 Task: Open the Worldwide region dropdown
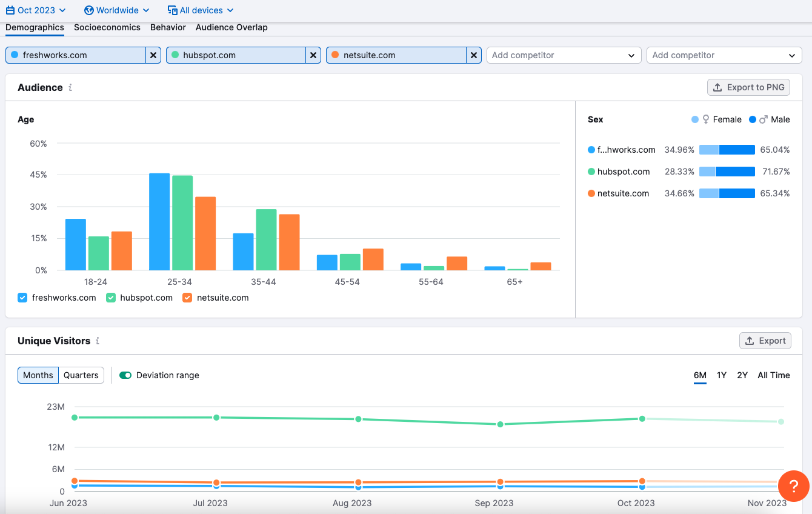point(116,10)
